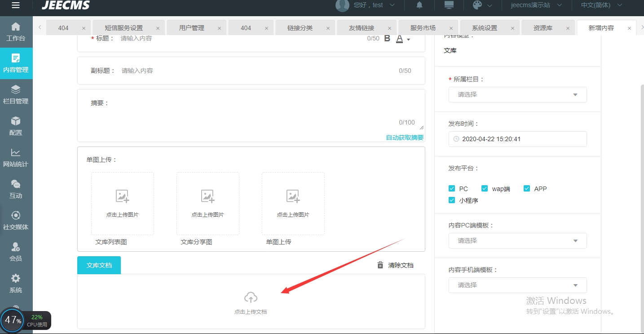Open the 栏目管理 sidebar icon
Screen dimensions: 644x334
16,89
